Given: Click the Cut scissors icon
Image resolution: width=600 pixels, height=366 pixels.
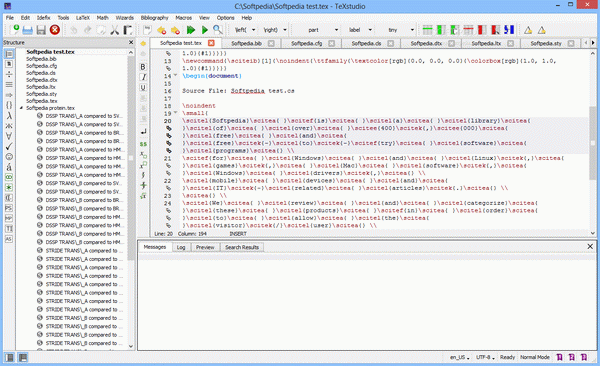Looking at the screenshot, I should coord(114,30).
